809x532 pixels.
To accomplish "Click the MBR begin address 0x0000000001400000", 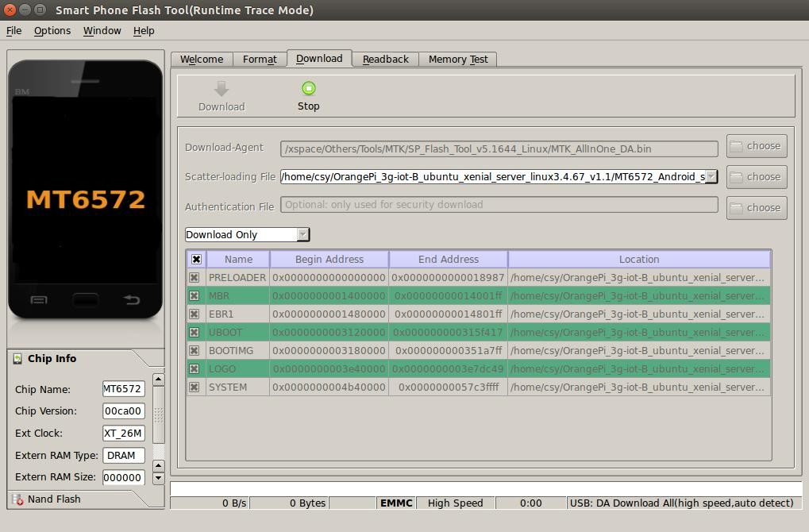I will 329,295.
